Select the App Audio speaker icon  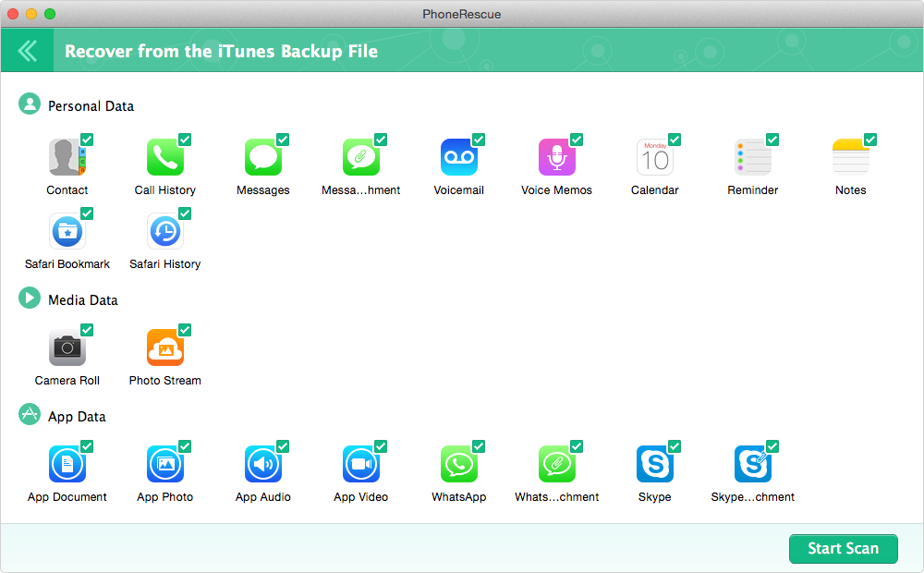(262, 464)
